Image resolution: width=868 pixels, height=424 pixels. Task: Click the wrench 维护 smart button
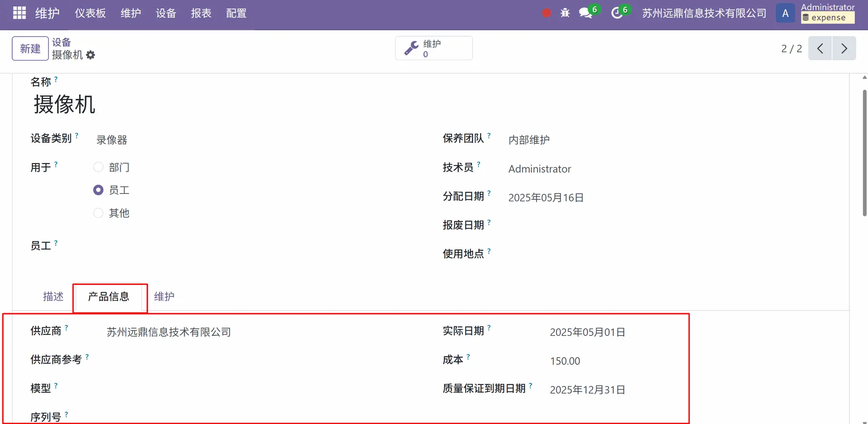(434, 48)
